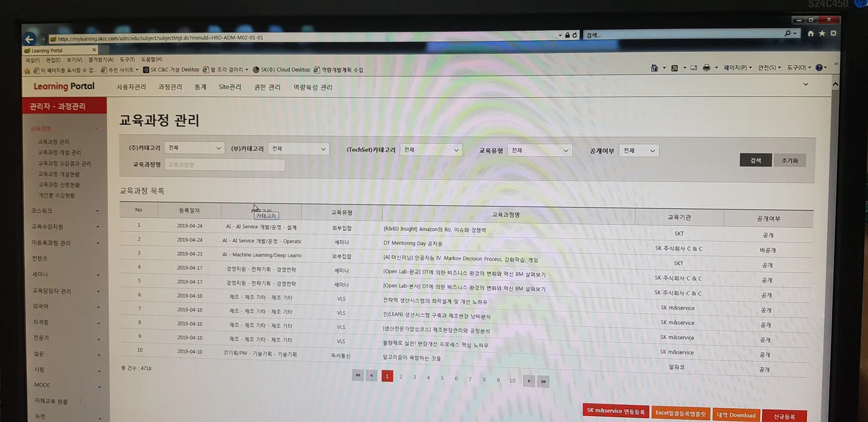The image size is (868, 422).
Task: Open the 즐겨찾기(A) favorites icon
Action: 101,59
